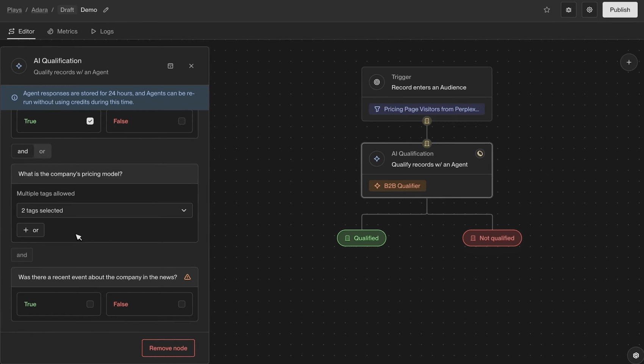Click the archive icon in AI Qualification panel
644x364 pixels.
coord(170,66)
